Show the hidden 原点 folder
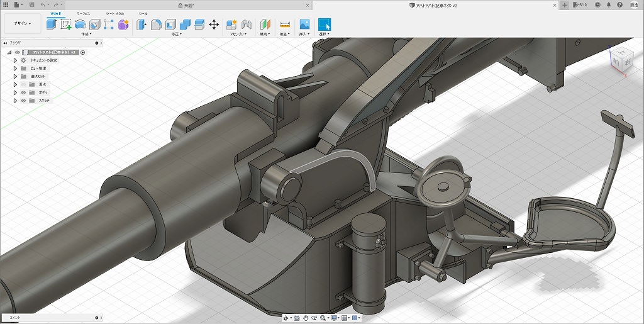The height and width of the screenshot is (324, 644). click(x=23, y=84)
